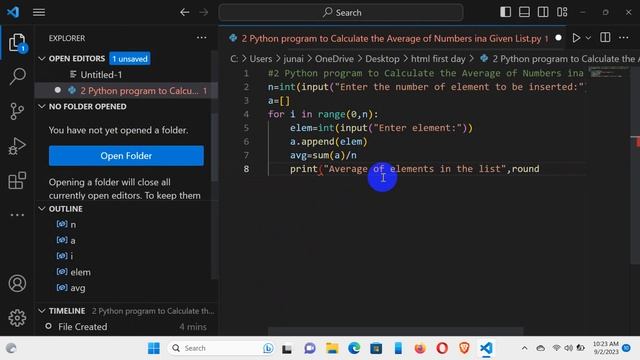Open Explorer Views and More Actions

pyautogui.click(x=202, y=38)
